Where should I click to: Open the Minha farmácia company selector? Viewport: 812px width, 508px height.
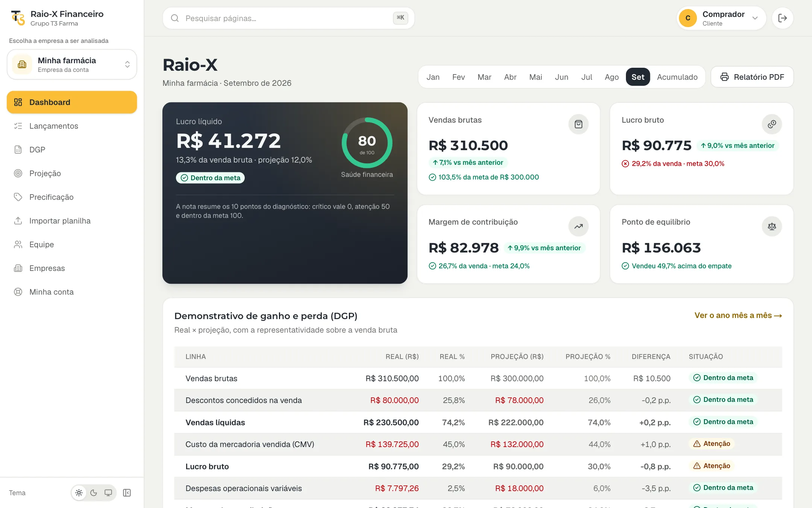72,64
